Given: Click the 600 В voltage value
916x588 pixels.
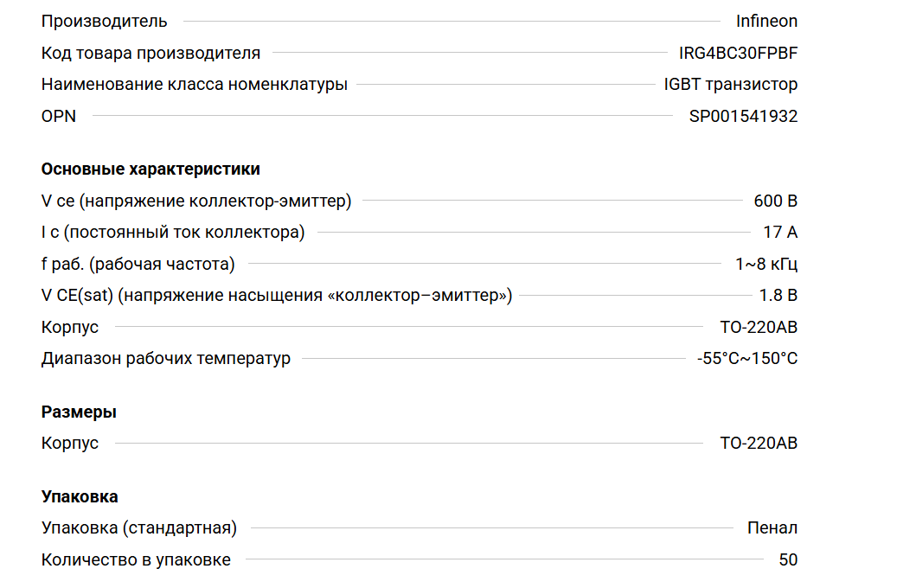Looking at the screenshot, I should pyautogui.click(x=775, y=201).
